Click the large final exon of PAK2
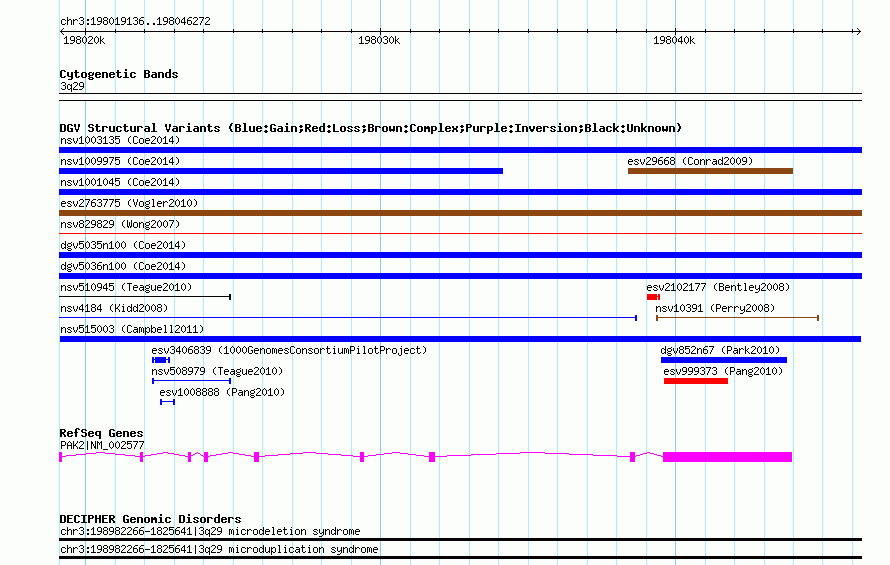Viewport: 890px width, 565px height. 727,457
